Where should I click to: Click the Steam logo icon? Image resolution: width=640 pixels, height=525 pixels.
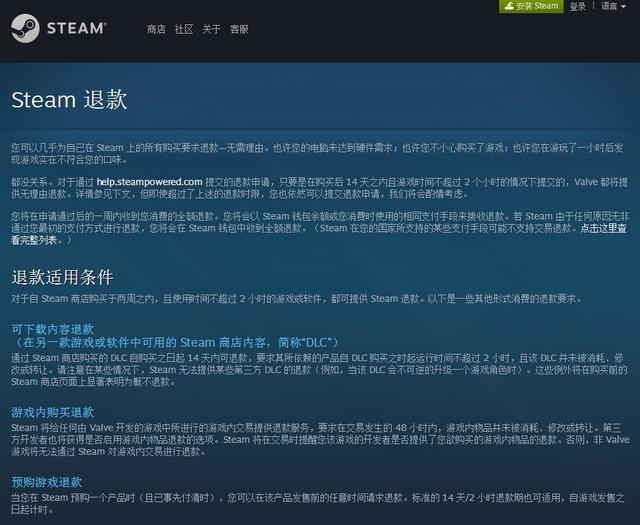pos(25,28)
